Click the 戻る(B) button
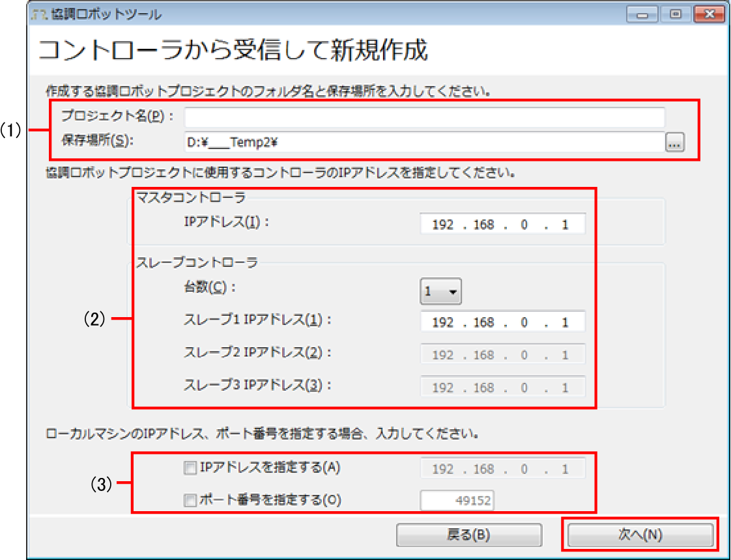The image size is (731, 560). [x=468, y=535]
